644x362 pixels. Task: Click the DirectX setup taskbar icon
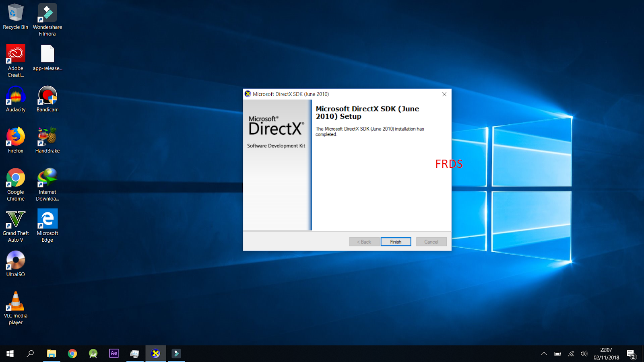point(155,354)
